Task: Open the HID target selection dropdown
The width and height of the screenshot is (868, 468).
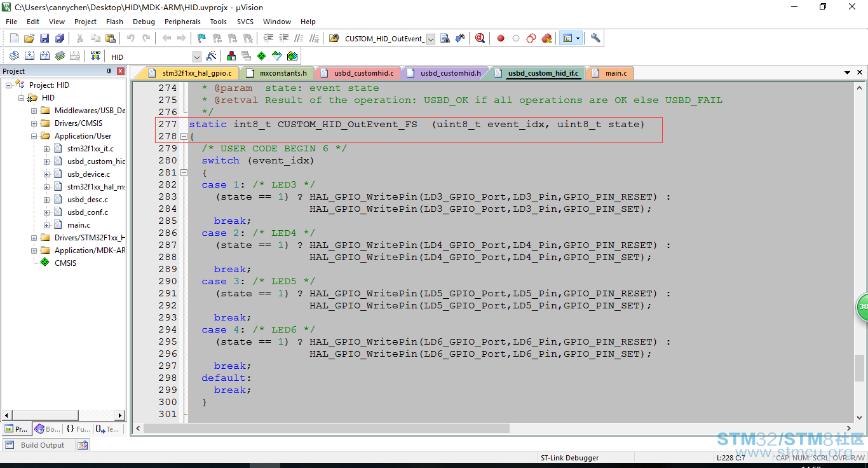Action: coord(196,57)
